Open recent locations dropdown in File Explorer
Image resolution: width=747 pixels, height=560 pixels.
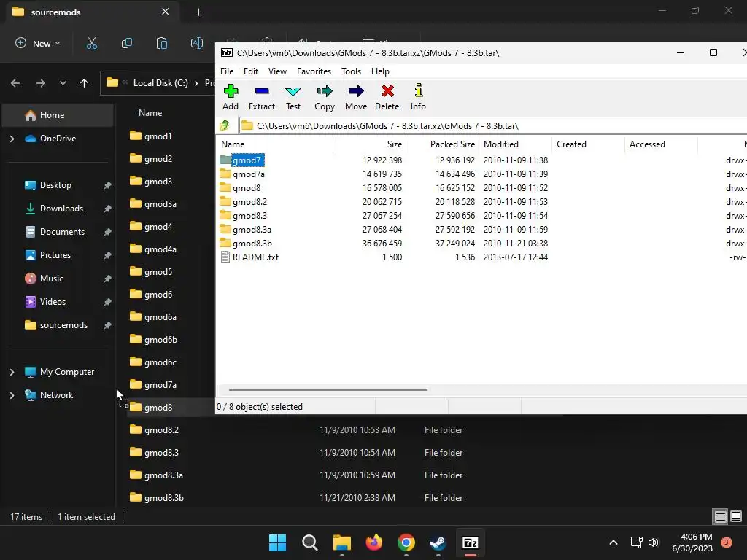63,83
